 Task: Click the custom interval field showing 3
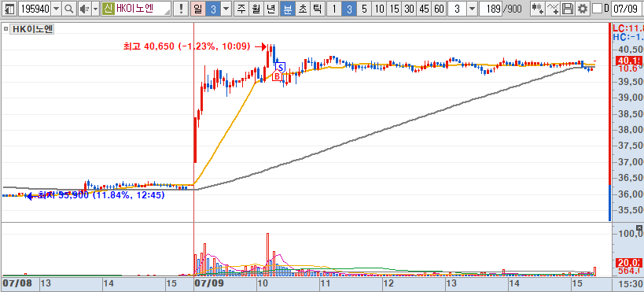coord(457,9)
